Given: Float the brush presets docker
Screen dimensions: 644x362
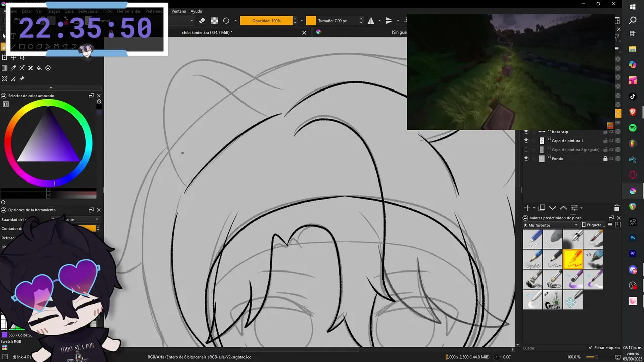Looking at the screenshot, I should pos(611,218).
